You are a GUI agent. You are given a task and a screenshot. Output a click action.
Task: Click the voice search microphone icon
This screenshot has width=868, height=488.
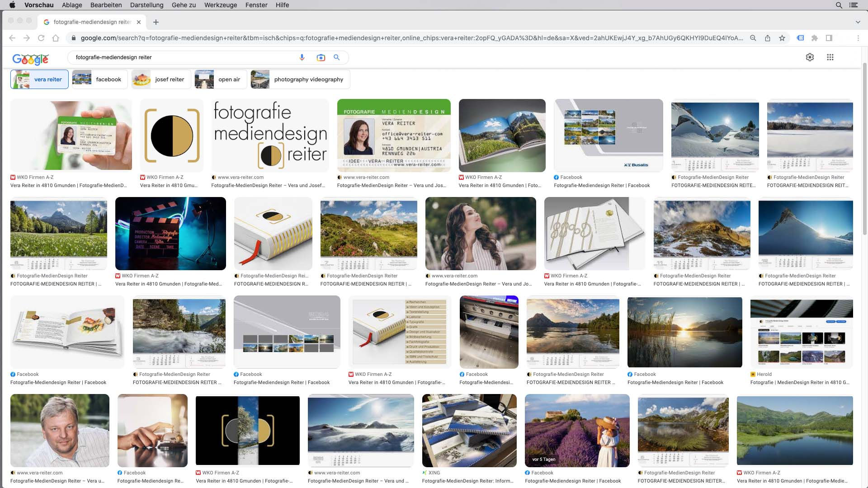coord(302,57)
